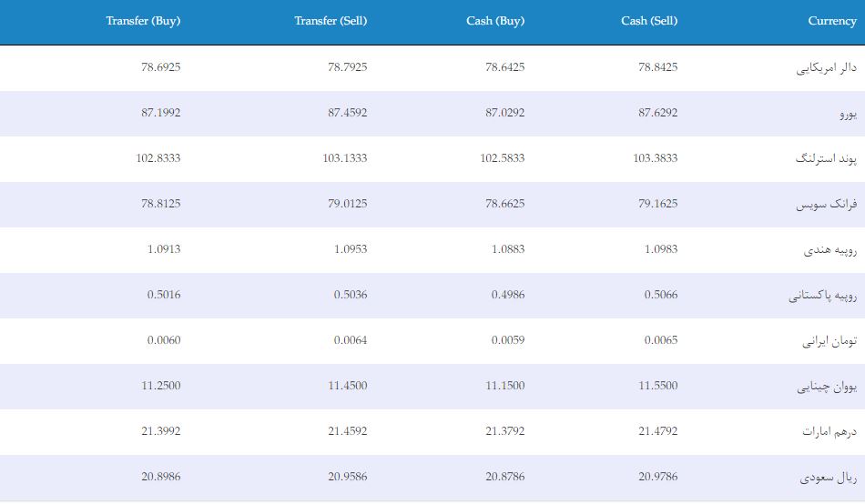The image size is (865, 504).
Task: Select the روپیه پاکستانی currency label
Action: [822, 295]
